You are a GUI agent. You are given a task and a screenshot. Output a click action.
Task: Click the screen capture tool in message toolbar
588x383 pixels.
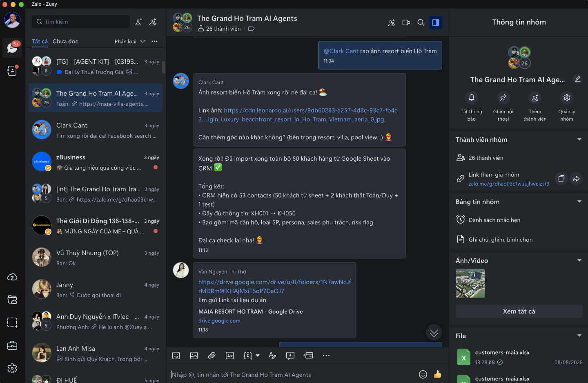[x=248, y=356]
